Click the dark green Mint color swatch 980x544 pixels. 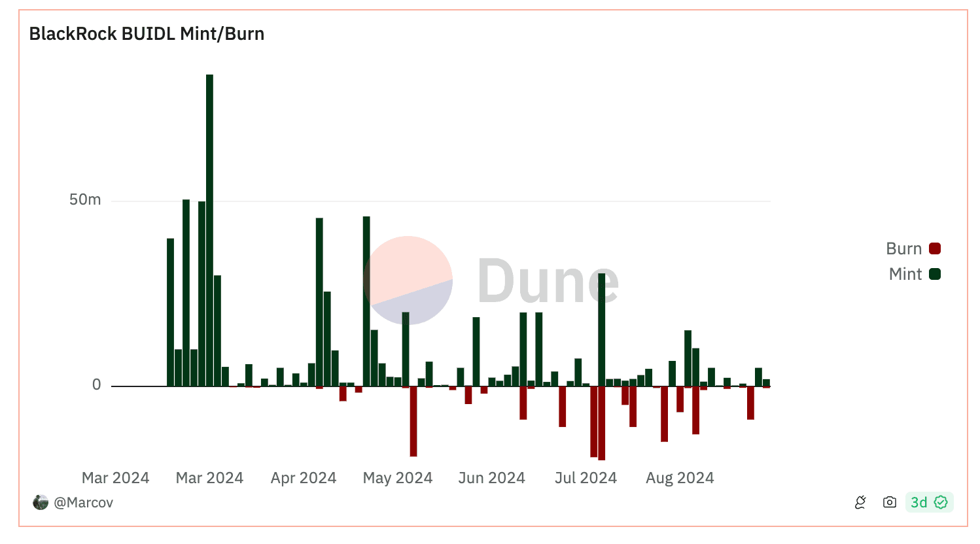point(935,274)
